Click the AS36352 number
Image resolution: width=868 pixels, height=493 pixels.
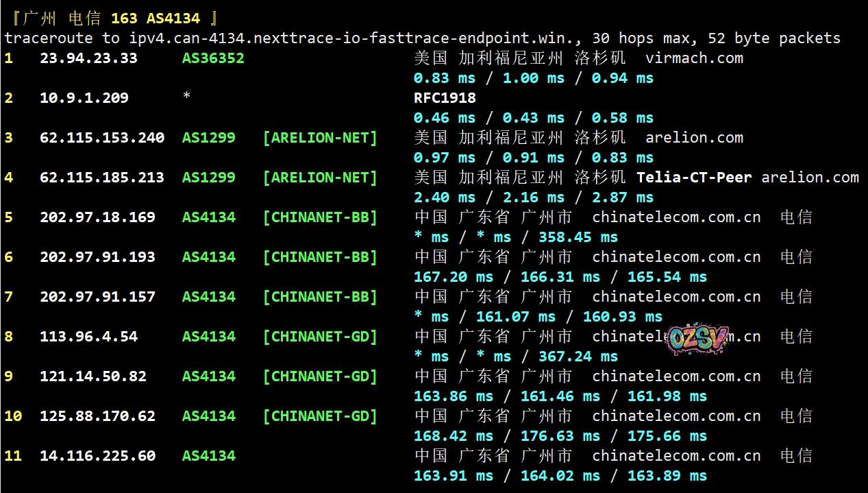point(213,58)
